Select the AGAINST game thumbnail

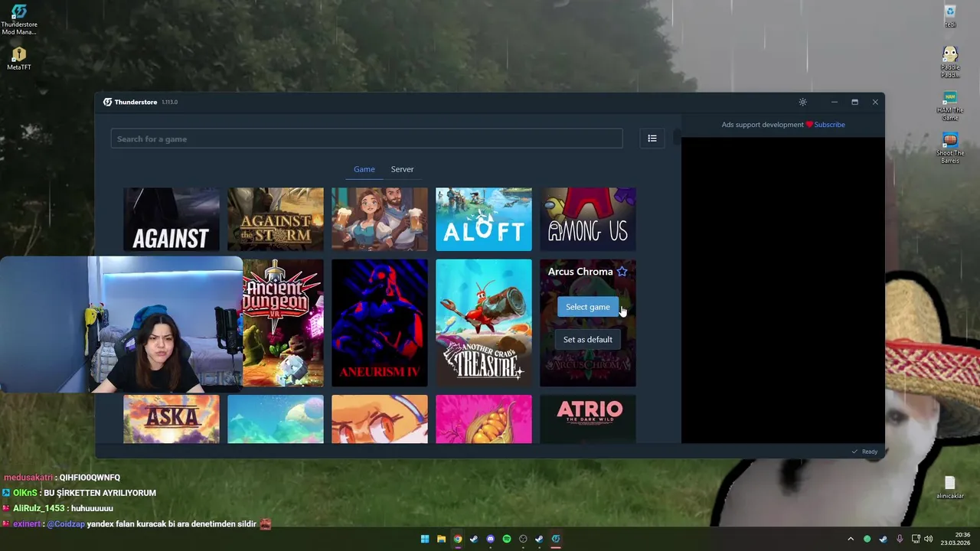point(171,219)
